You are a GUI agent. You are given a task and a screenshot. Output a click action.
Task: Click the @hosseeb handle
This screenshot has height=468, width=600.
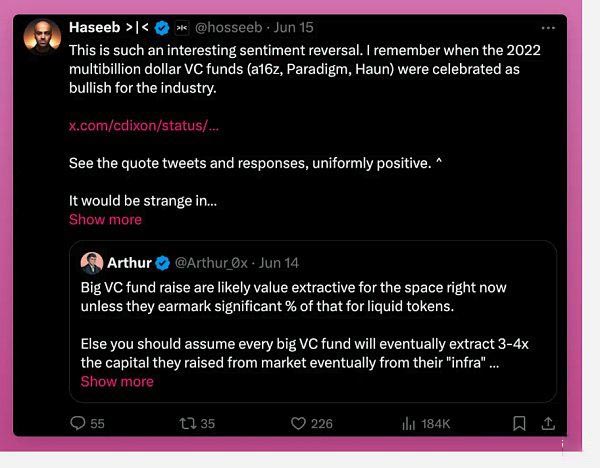(x=228, y=28)
